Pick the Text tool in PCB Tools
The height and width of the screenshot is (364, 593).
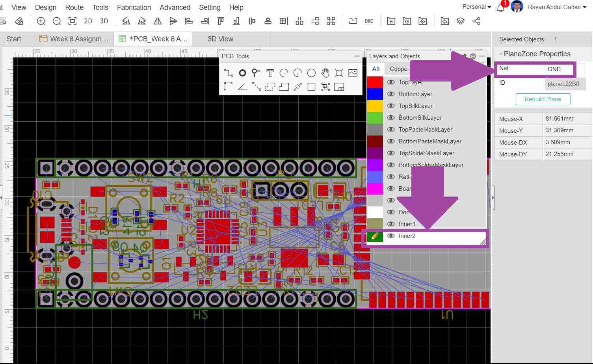pyautogui.click(x=270, y=73)
